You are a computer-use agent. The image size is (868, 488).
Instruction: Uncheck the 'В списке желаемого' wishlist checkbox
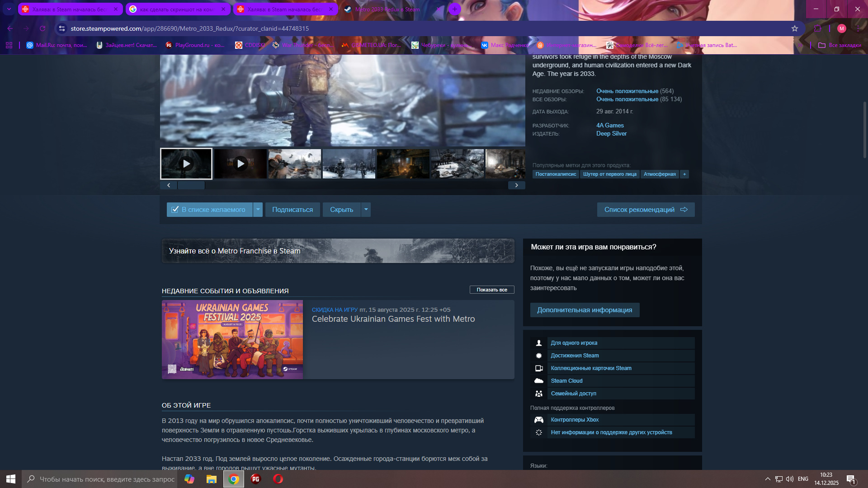[x=175, y=210]
